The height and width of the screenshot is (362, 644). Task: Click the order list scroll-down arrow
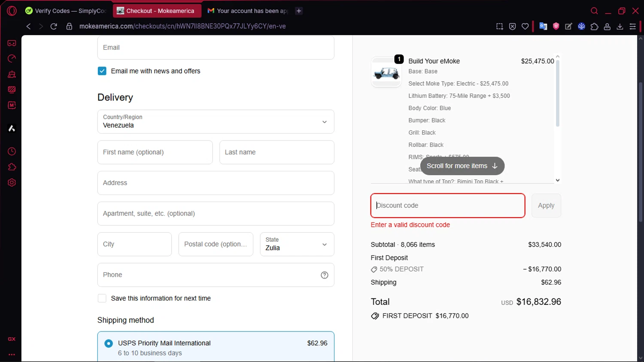click(557, 180)
